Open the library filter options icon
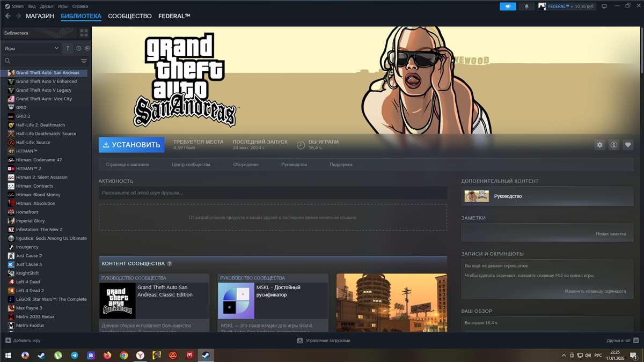Image resolution: width=644 pixels, height=362 pixels. 84,61
